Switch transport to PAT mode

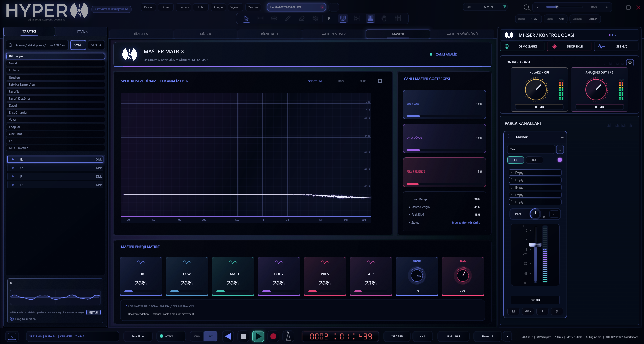tap(211, 336)
